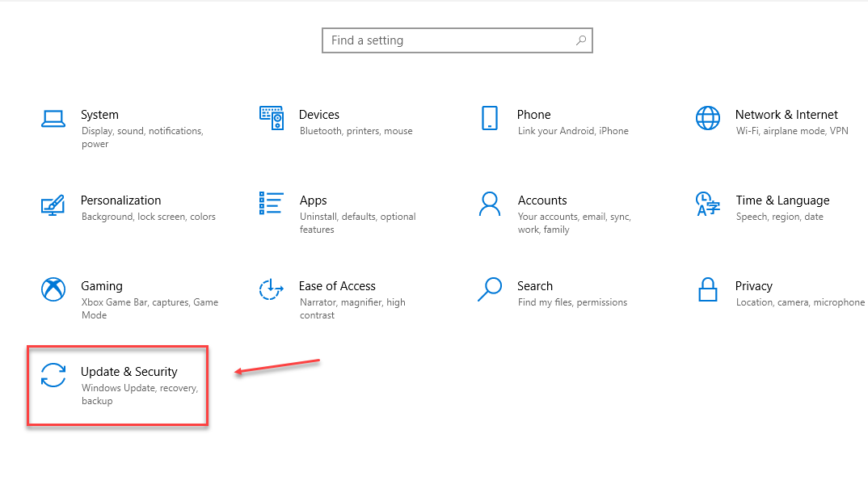
Task: Click 'Bluetooth, printers, mouse' description
Action: click(356, 131)
